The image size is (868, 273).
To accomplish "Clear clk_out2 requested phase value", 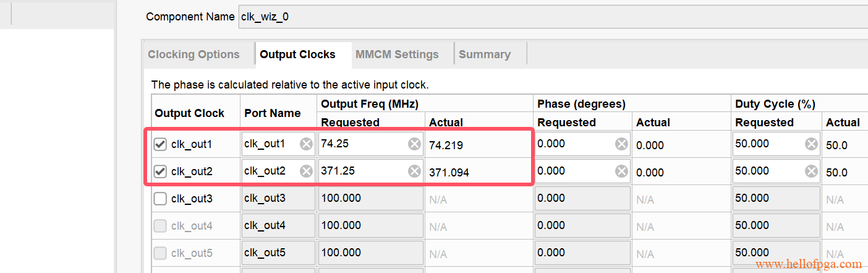I will [x=621, y=171].
